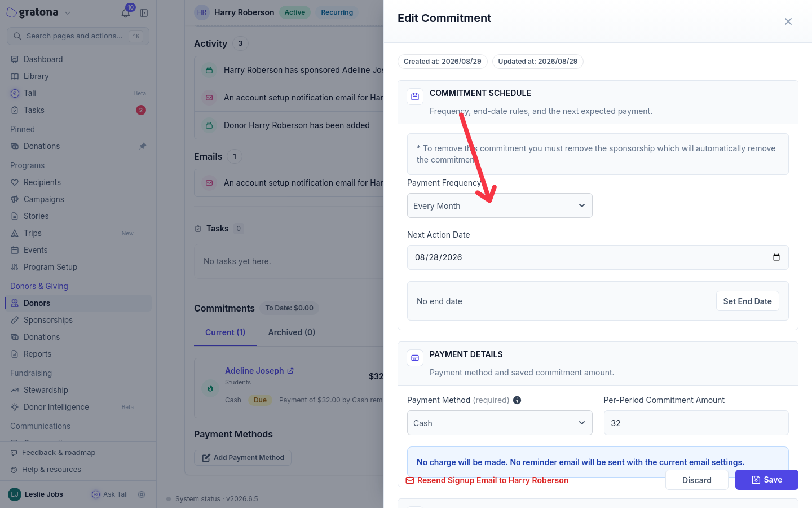Collapse sidebar using panel toggle icon
812x508 pixels.
click(144, 13)
